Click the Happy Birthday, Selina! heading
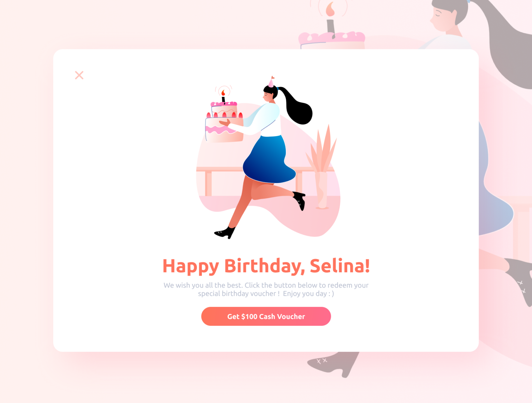This screenshot has height=403, width=532. [x=266, y=266]
